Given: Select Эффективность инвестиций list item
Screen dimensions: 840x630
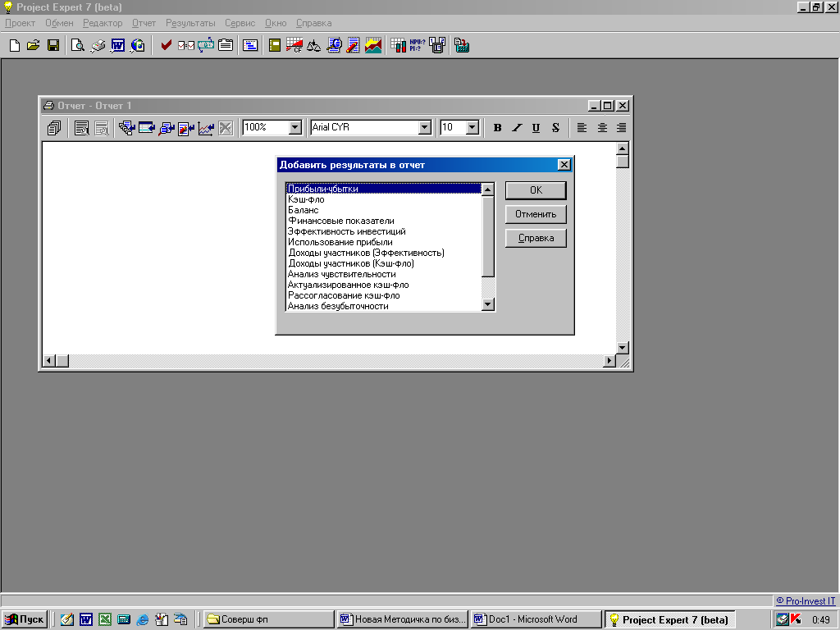Looking at the screenshot, I should tap(384, 231).
